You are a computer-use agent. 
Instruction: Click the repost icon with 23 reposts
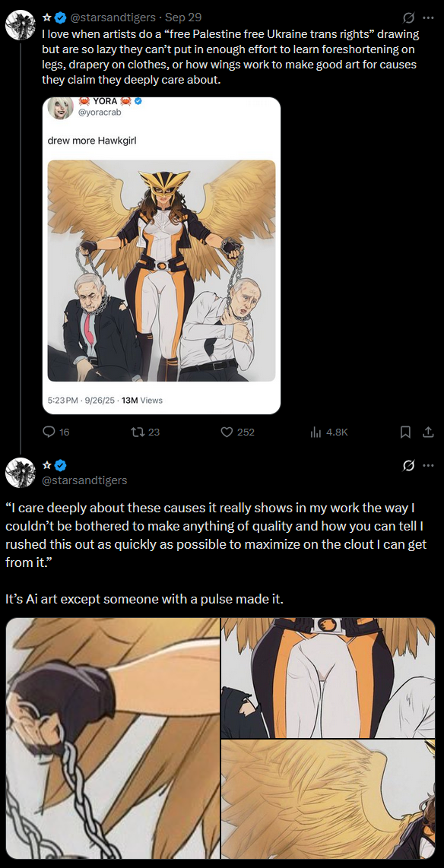click(x=135, y=432)
